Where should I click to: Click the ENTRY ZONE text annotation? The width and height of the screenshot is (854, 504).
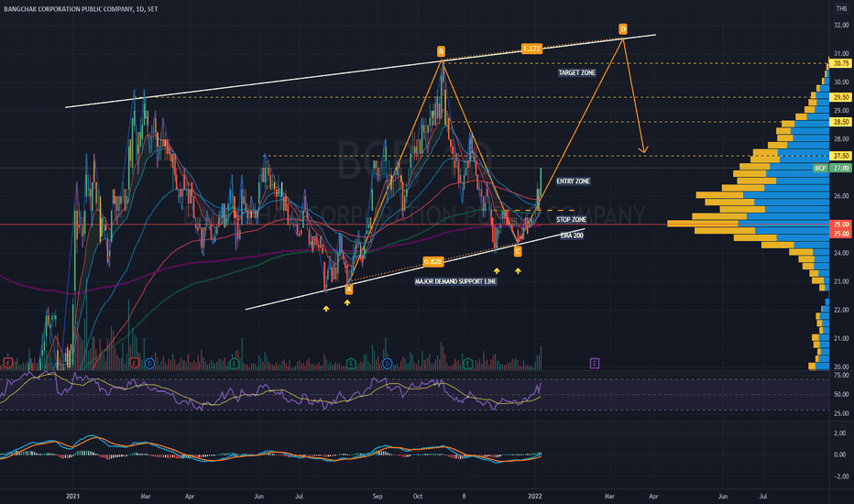(573, 181)
